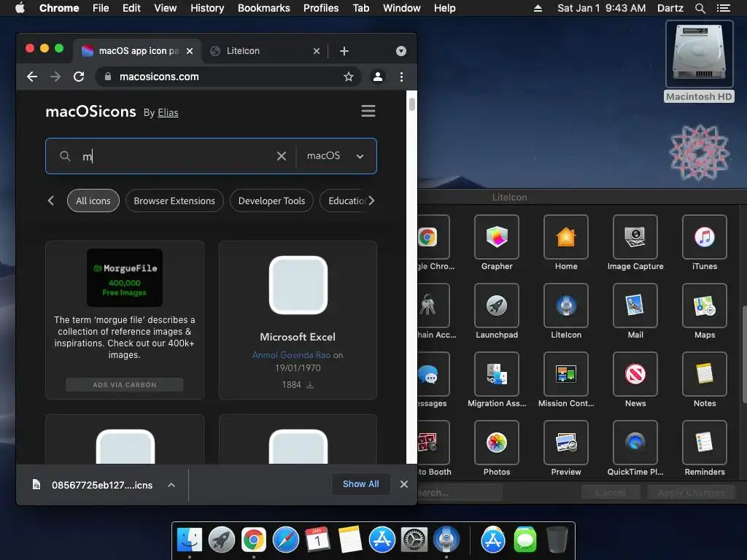
Task: Select the Messages icon in LiteIcon grid
Action: [433, 374]
